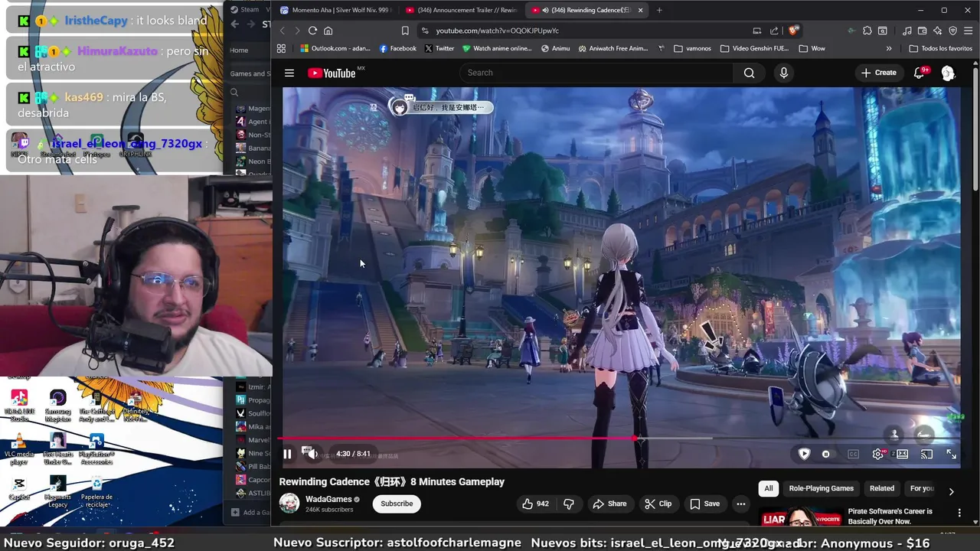980x551 pixels.
Task: Focus the YouTube Search field
Action: pos(597,73)
